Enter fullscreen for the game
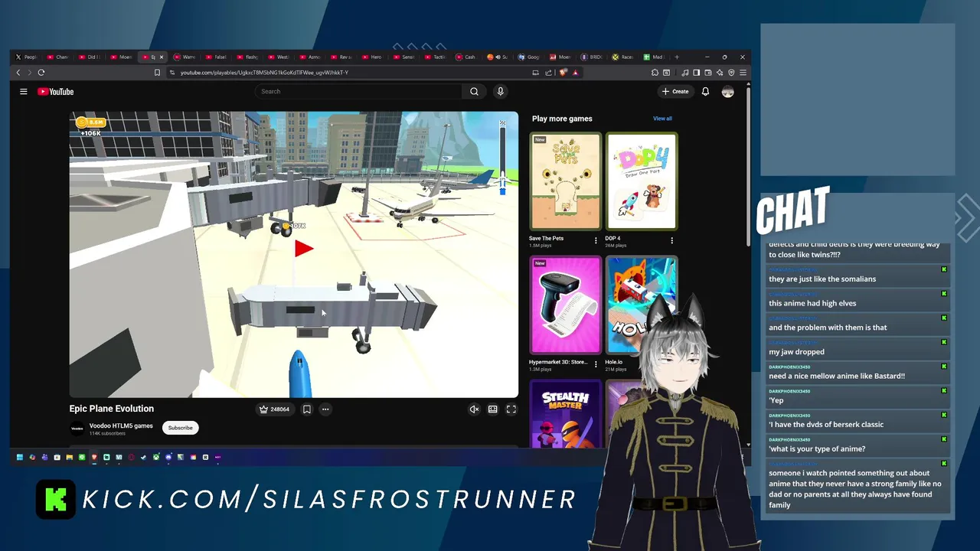 (x=511, y=409)
